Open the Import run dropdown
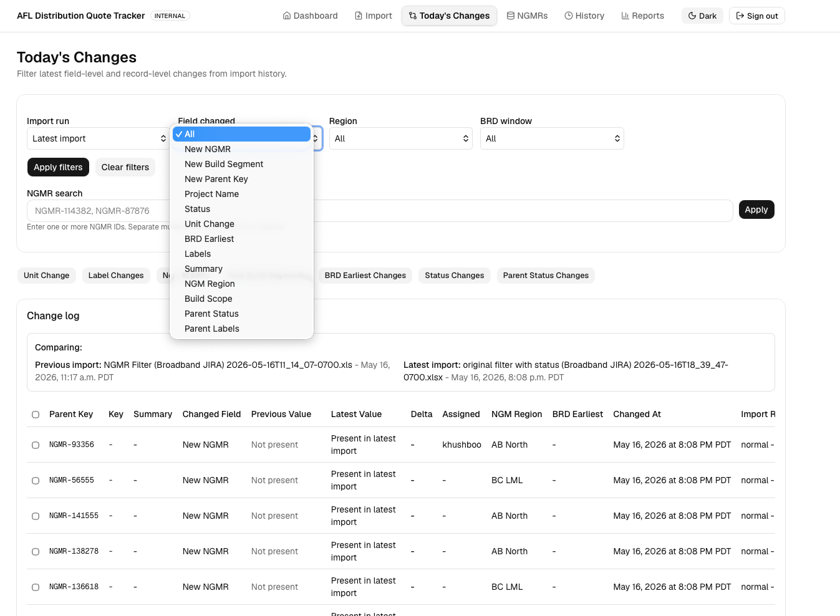The width and height of the screenshot is (840, 616). pos(99,138)
